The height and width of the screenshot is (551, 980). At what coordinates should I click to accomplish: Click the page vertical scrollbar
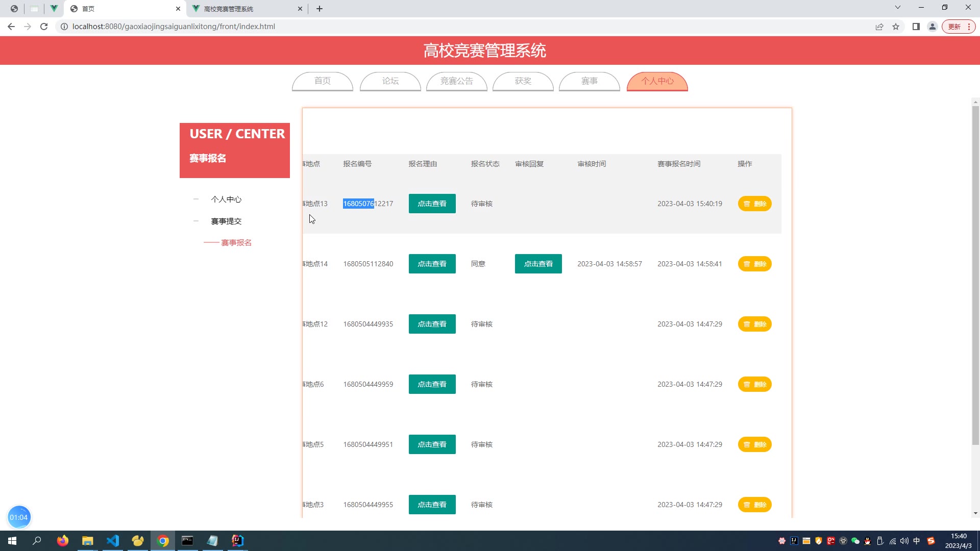pyautogui.click(x=975, y=275)
